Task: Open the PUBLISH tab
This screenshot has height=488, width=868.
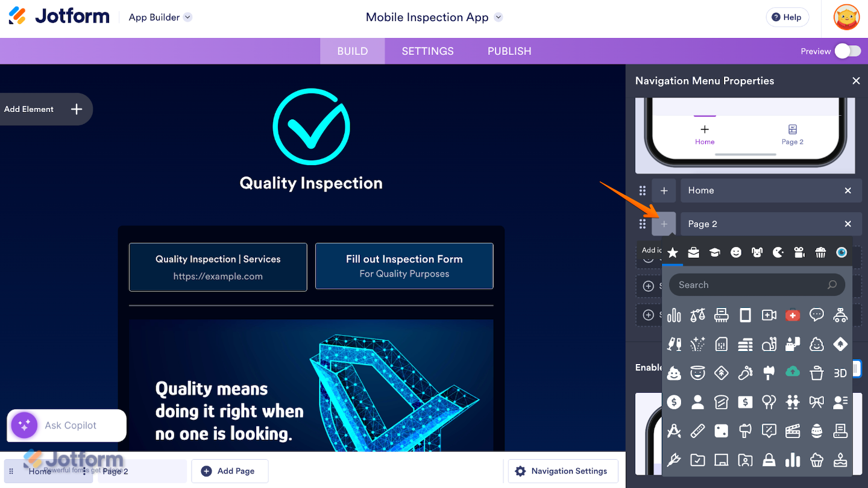Action: pos(509,51)
